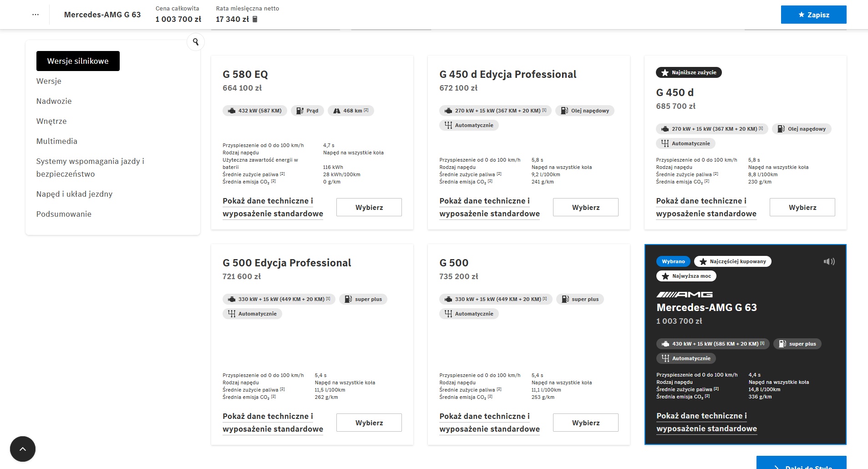Screen dimensions: 868x469
Task: Click the scroll-to-top arrow button
Action: point(23,449)
